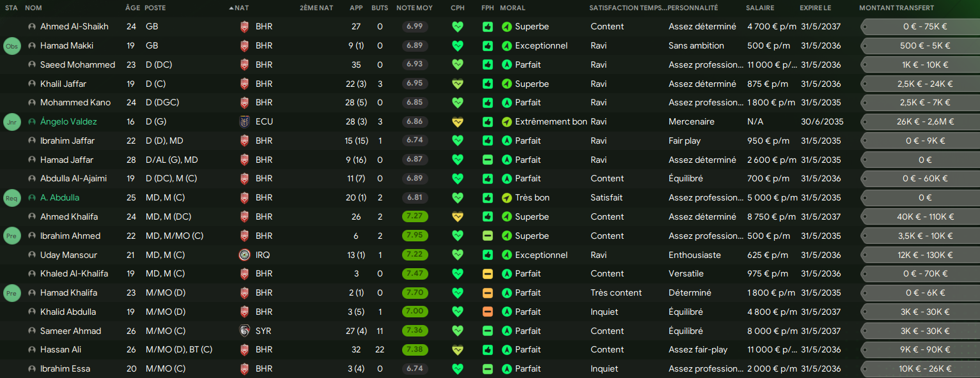Click the Iraq badge for Uday Mansour

pos(244,255)
